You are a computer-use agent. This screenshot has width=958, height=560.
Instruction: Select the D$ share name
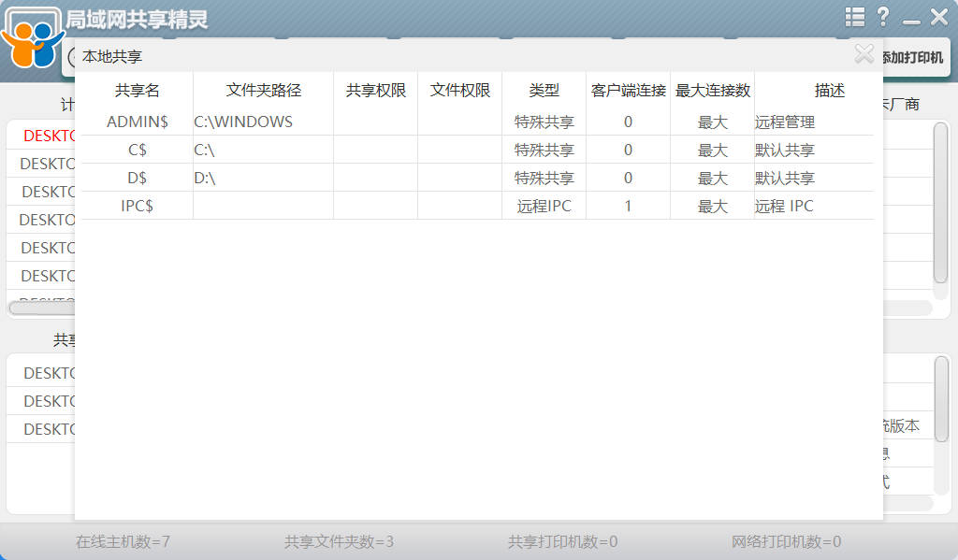(137, 178)
